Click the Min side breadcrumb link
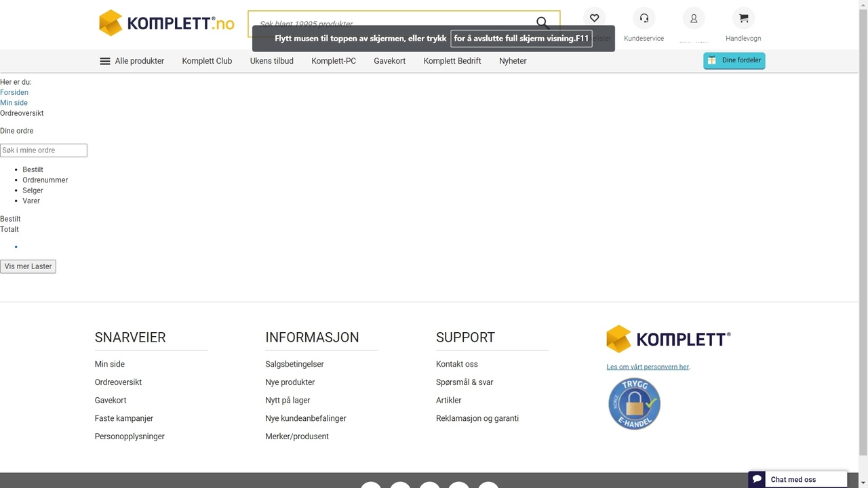The image size is (868, 488). point(14,103)
